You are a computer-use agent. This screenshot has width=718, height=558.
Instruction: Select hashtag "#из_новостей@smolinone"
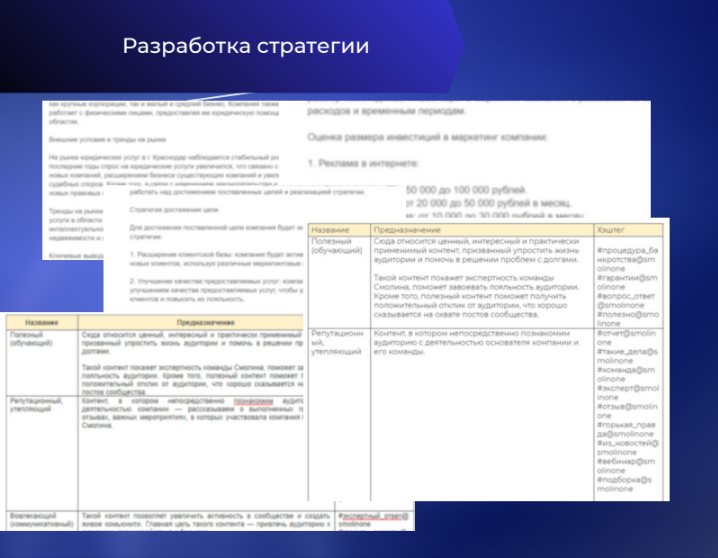[x=628, y=447]
